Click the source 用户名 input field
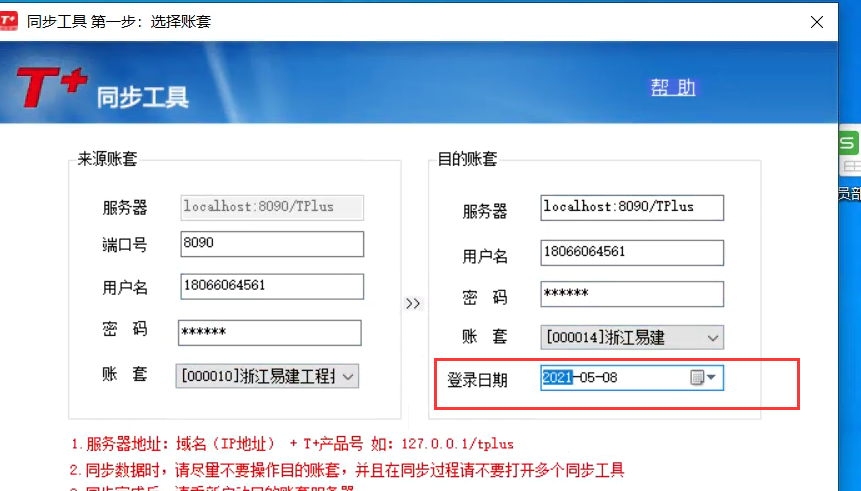Screen dimensions: 861x491 (272, 286)
